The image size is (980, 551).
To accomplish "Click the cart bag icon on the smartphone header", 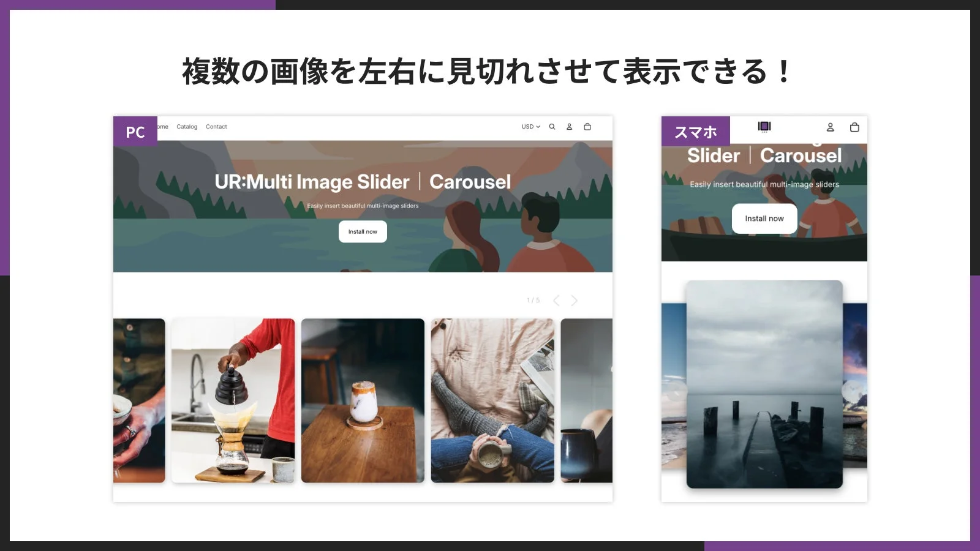I will point(854,127).
